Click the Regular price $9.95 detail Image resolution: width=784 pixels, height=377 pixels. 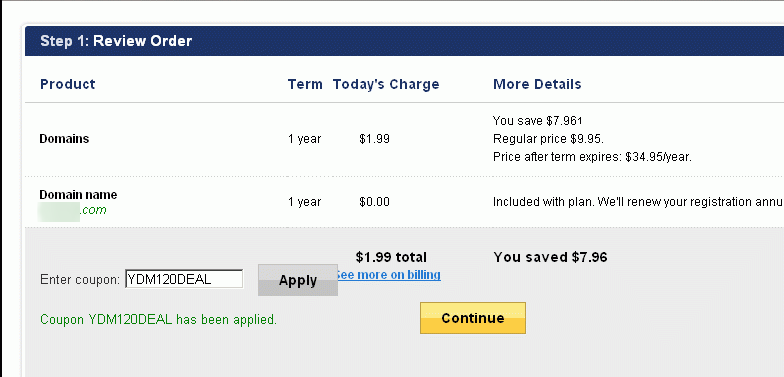548,138
